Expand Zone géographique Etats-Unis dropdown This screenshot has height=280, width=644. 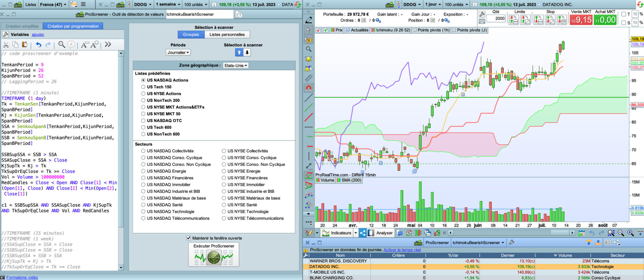(x=236, y=65)
